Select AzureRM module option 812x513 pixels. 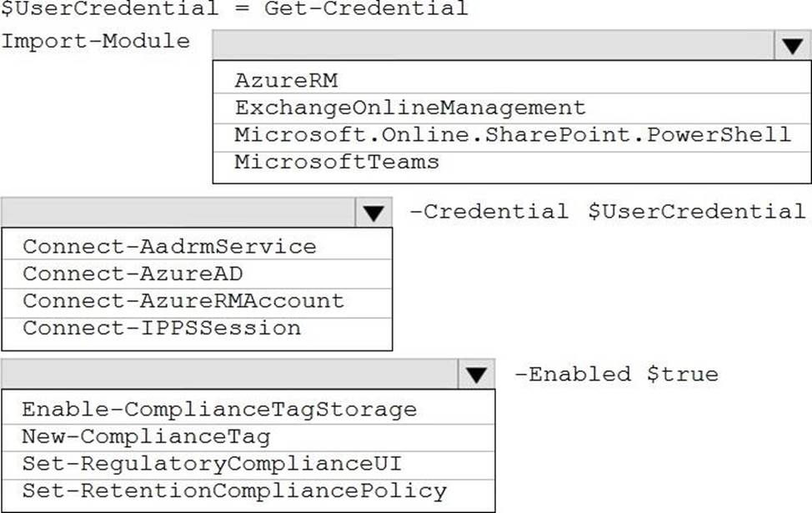click(286, 81)
